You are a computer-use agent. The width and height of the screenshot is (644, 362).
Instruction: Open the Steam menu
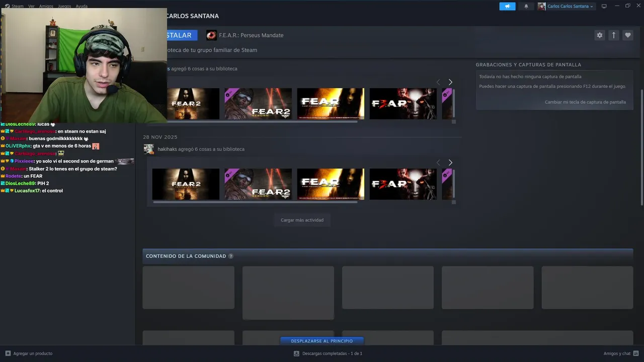18,6
